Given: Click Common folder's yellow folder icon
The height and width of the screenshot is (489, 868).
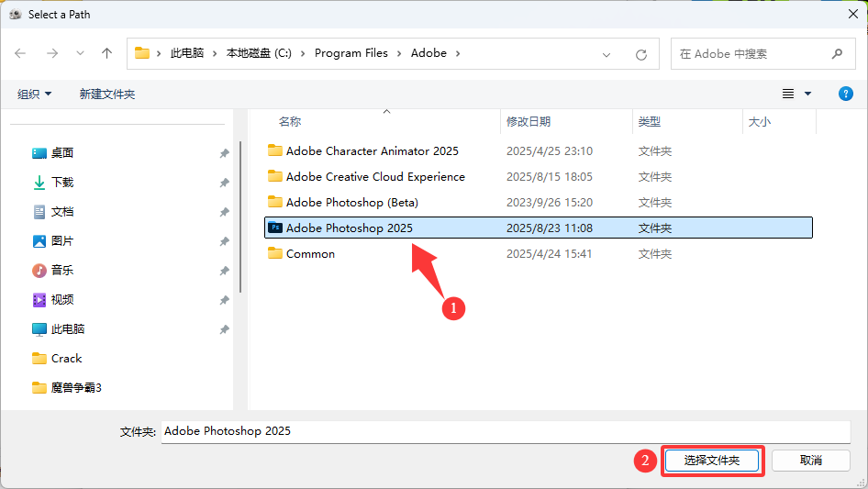Looking at the screenshot, I should (x=275, y=253).
